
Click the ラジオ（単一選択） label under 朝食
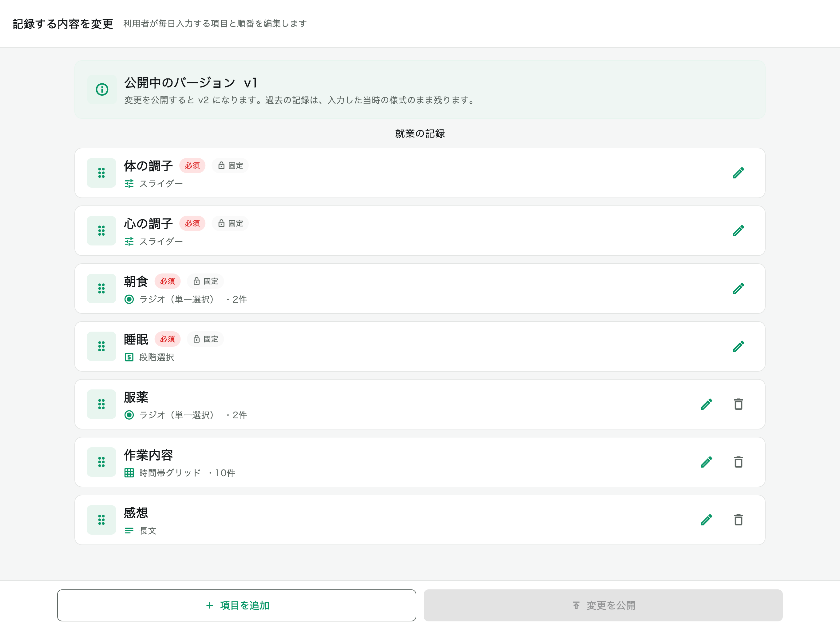178,299
